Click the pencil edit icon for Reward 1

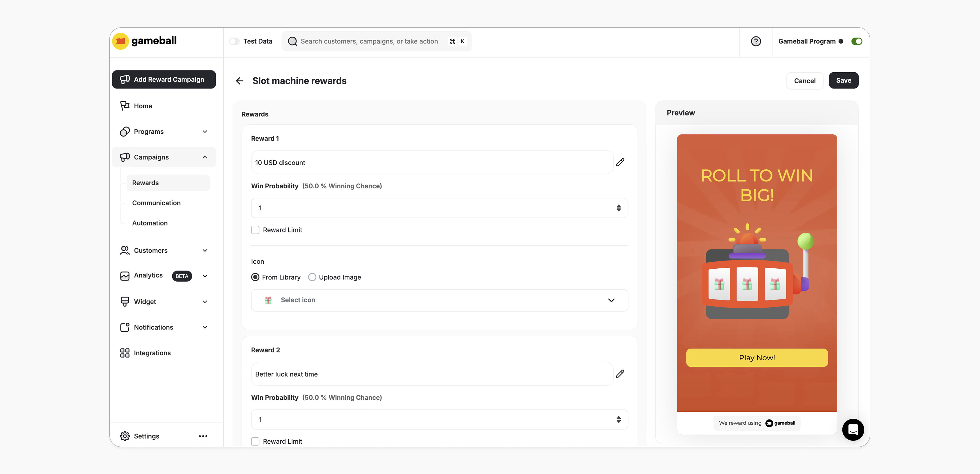(x=620, y=162)
